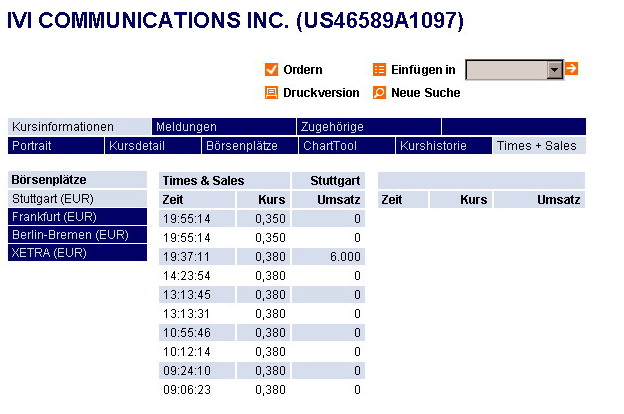Click the Neue Suche magnifier icon
624x414 pixels.
tap(379, 92)
